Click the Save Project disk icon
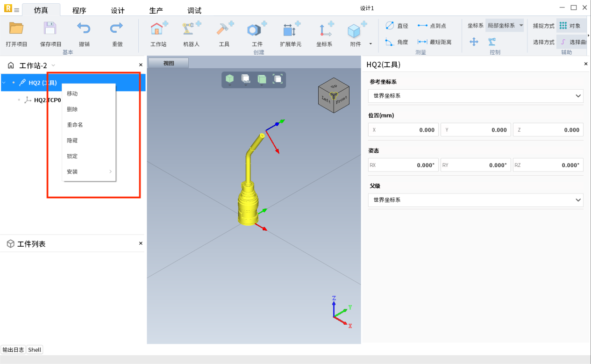591x364 pixels. pos(50,29)
